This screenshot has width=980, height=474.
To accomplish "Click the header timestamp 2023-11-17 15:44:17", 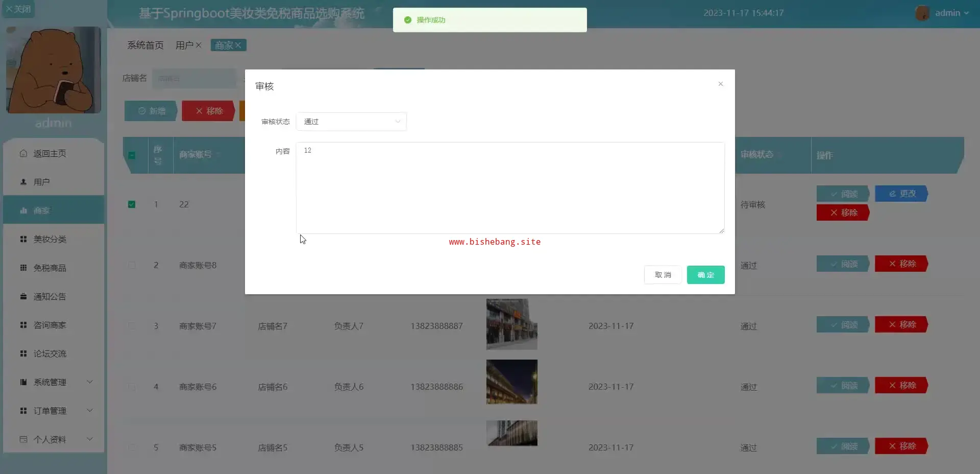I will tap(744, 13).
